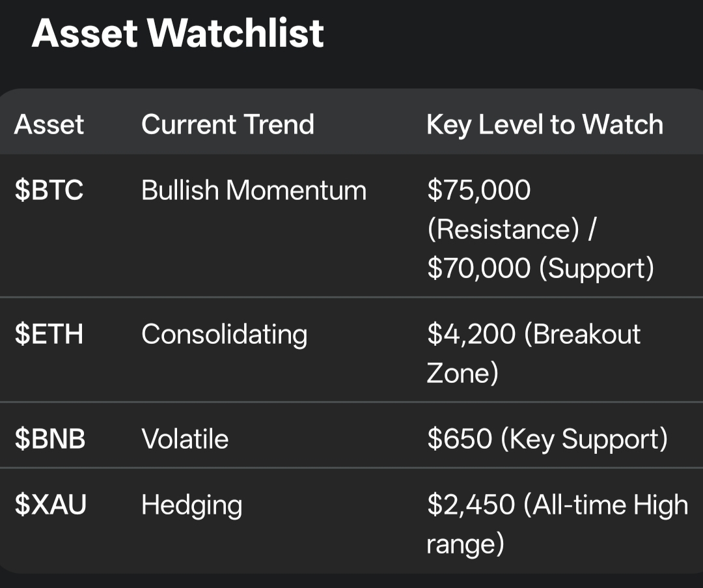The width and height of the screenshot is (703, 588).
Task: Select the Hedging trend cell
Action: pos(191,505)
